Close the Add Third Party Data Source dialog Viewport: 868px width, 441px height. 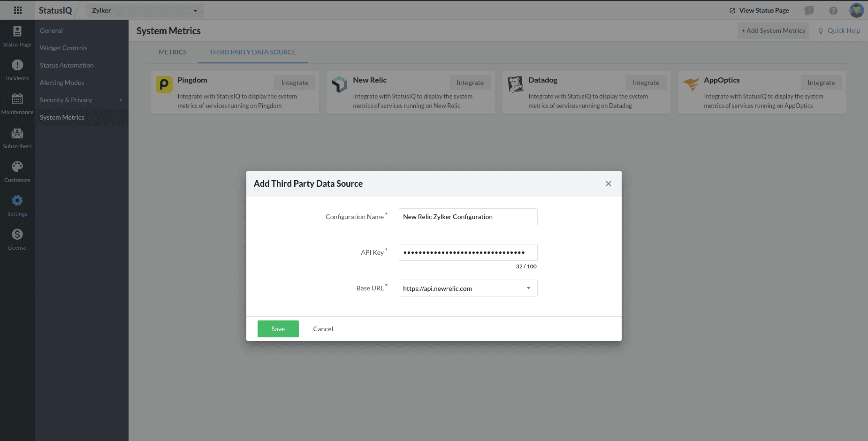coord(608,184)
